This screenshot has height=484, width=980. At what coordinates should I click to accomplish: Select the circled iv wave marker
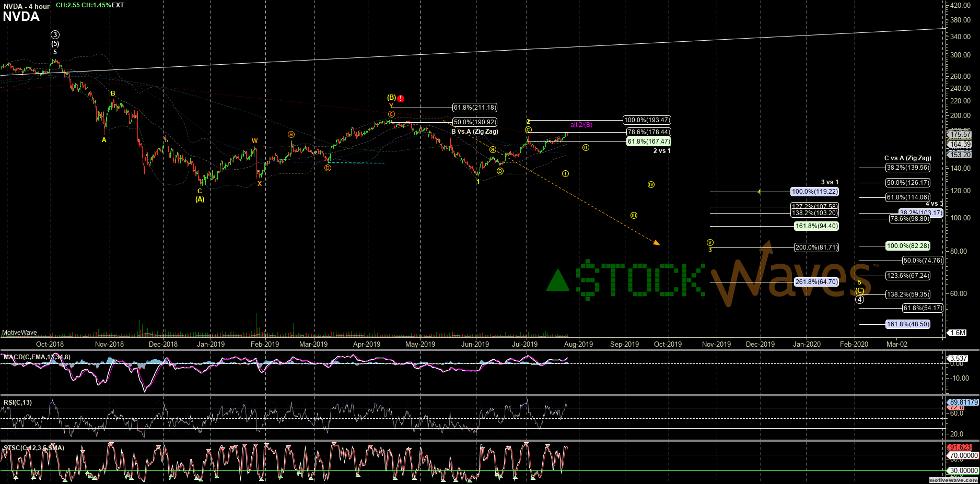651,184
